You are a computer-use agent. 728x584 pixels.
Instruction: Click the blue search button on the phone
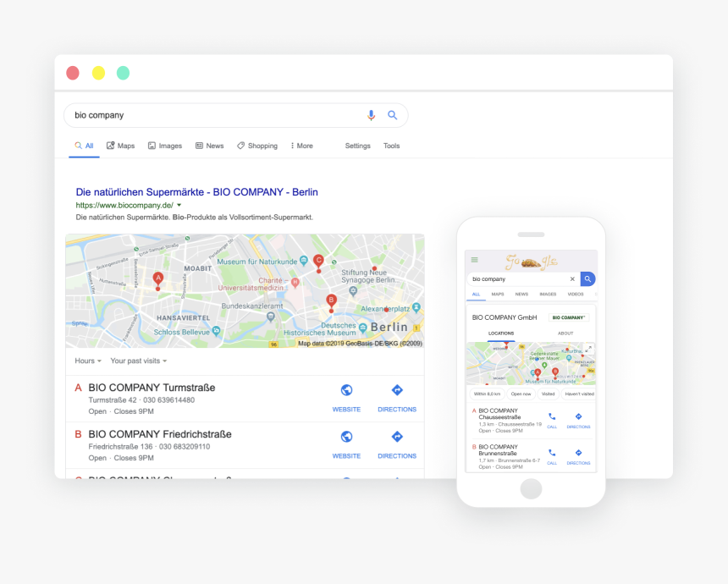[x=587, y=279]
